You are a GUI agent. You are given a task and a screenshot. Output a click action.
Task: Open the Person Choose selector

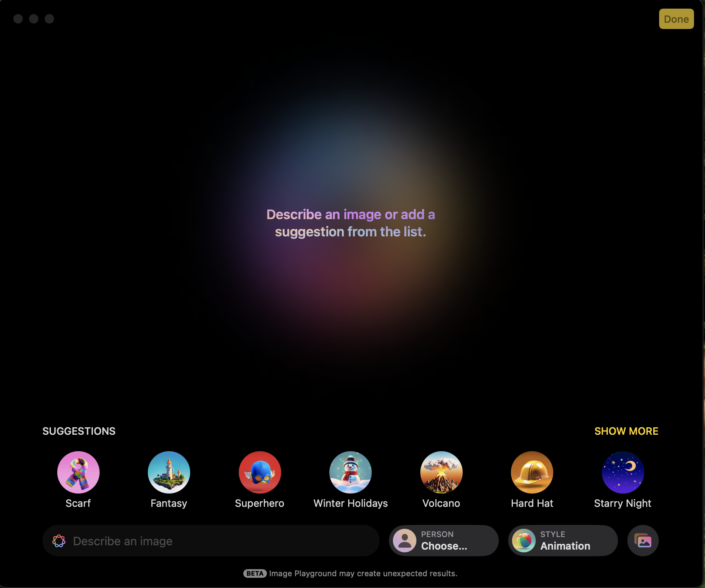443,541
